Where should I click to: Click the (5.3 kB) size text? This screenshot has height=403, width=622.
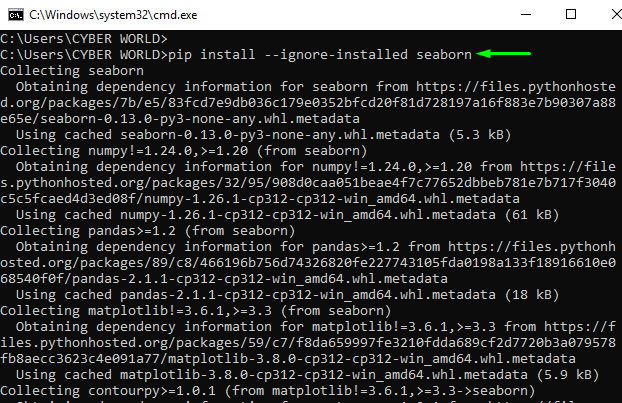point(480,135)
